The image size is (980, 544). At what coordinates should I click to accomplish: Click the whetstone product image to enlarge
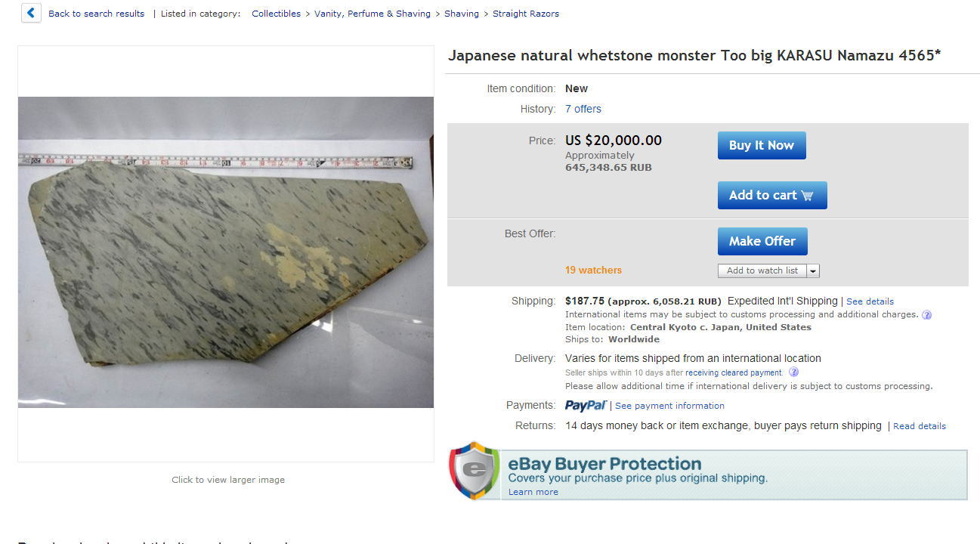(226, 252)
